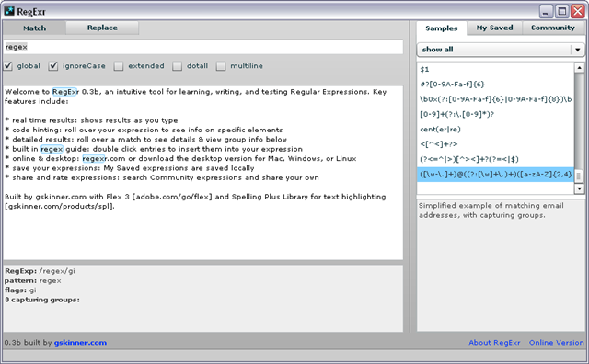The width and height of the screenshot is (589, 364).
Task: Switch to the Replace tab
Action: [102, 28]
